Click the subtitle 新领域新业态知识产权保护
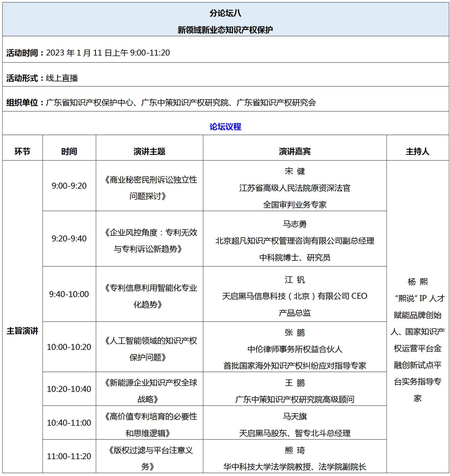The image size is (450, 476). coord(225,30)
